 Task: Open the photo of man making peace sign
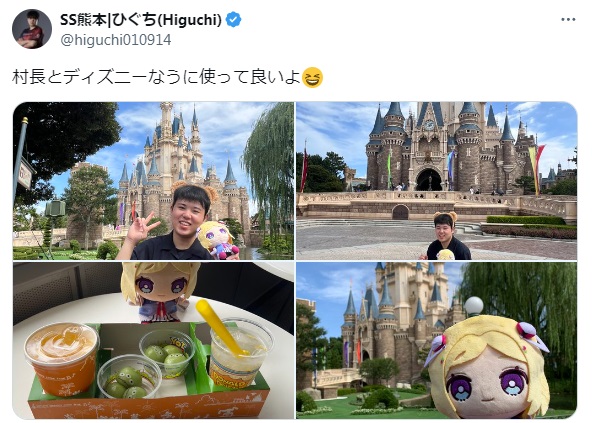(x=153, y=181)
